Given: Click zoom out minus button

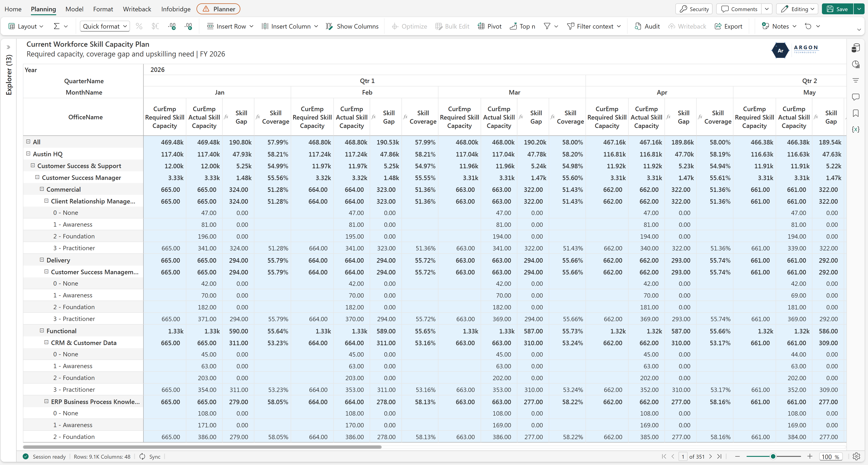Looking at the screenshot, I should click(737, 457).
